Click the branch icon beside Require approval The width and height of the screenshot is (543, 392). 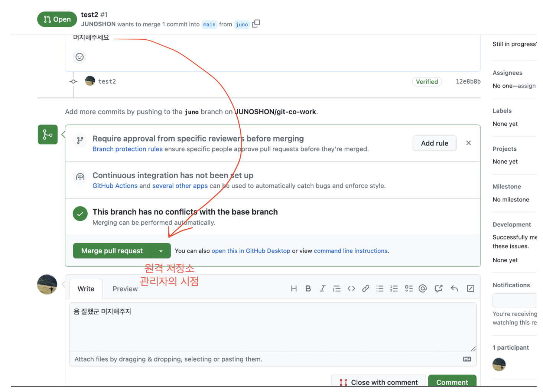point(80,140)
